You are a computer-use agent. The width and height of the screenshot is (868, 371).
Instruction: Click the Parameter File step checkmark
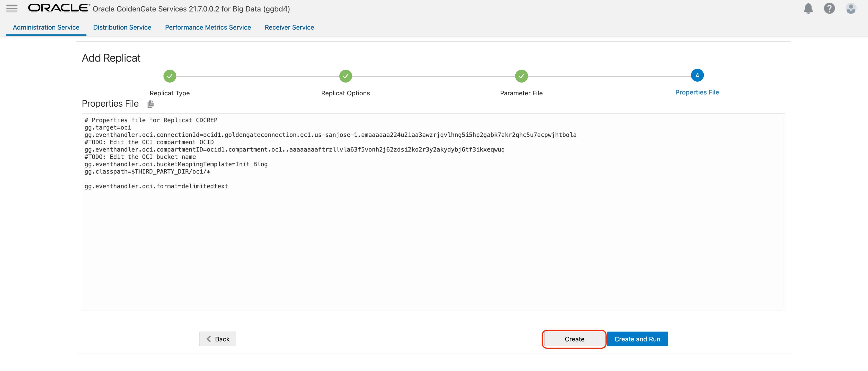(521, 76)
